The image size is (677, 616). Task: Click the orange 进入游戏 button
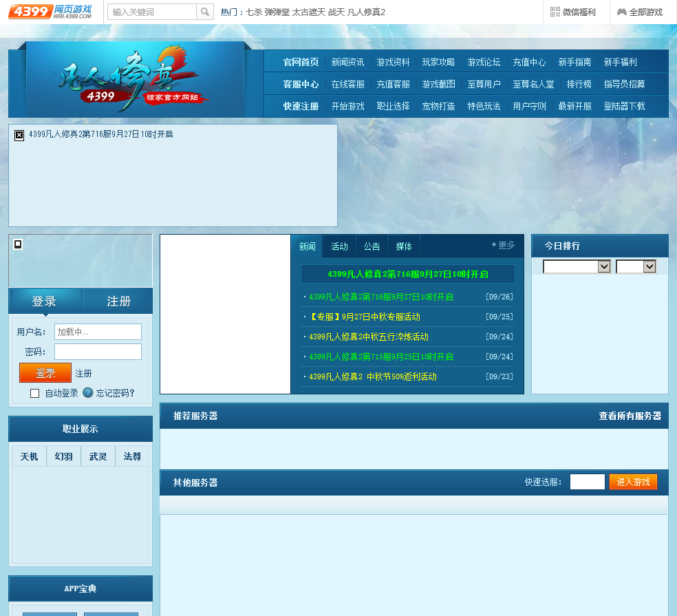coord(633,482)
